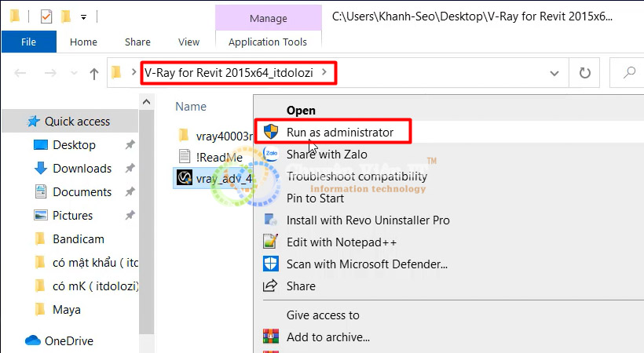Select Quick access in navigation pane
The width and height of the screenshot is (644, 353).
click(x=70, y=121)
